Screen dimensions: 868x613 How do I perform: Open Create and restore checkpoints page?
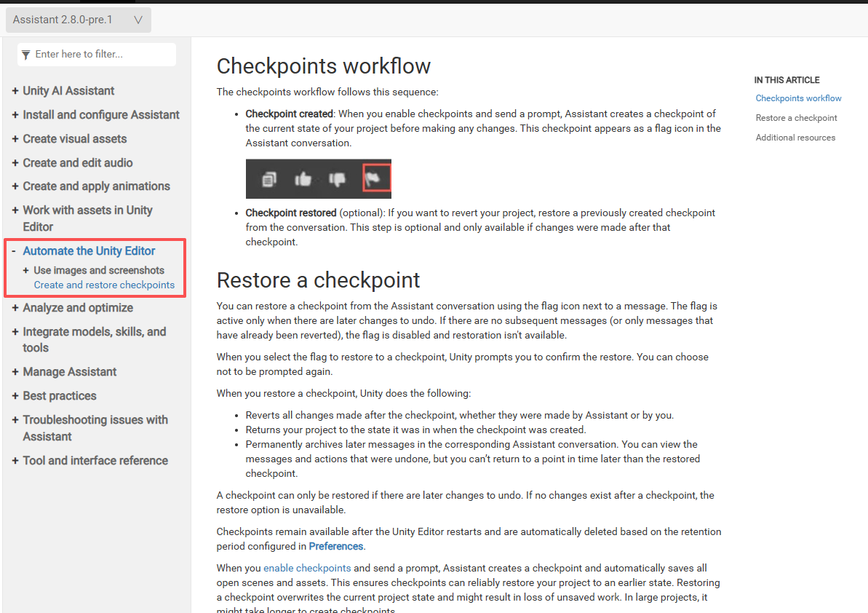pyautogui.click(x=104, y=285)
